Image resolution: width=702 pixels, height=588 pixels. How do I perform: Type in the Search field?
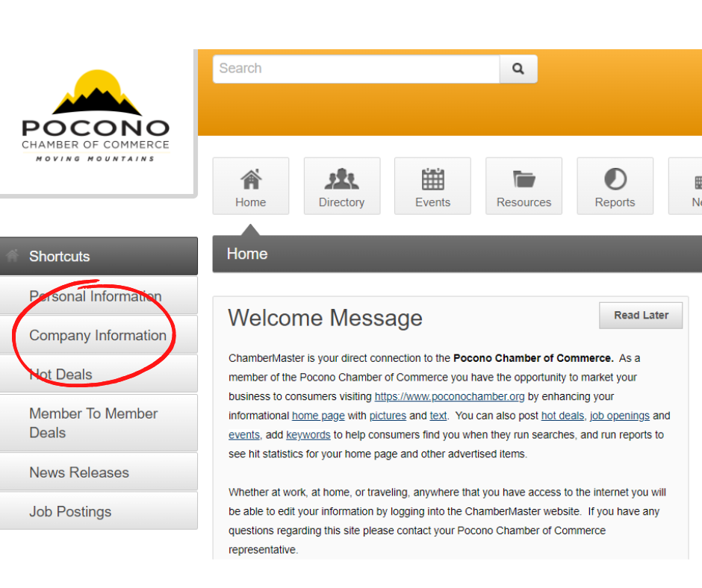point(356,69)
